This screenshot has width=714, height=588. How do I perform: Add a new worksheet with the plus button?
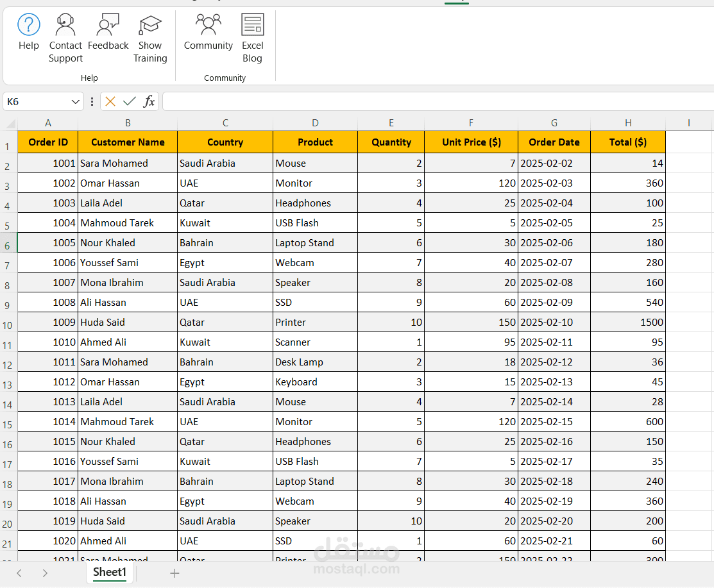click(x=174, y=573)
